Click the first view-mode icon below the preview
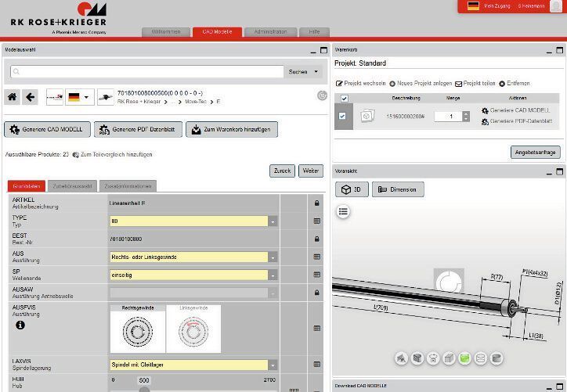The width and height of the screenshot is (567, 392). pyautogui.click(x=401, y=358)
